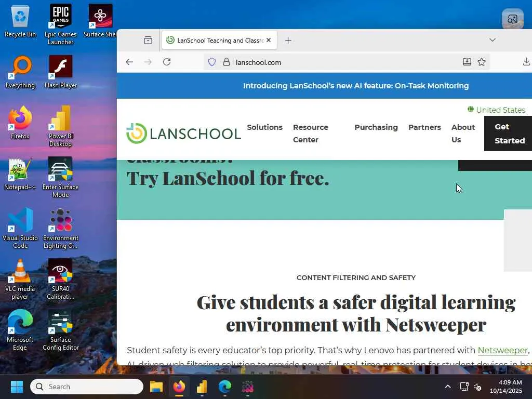
Task: Open the Recycle Bin desktop icon
Action: click(20, 21)
